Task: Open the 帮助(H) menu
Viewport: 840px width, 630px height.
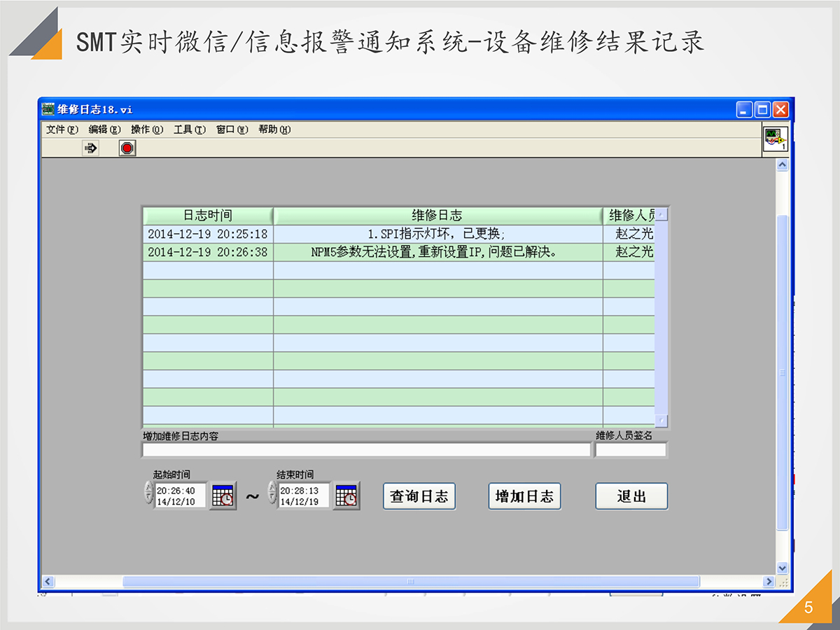Action: [x=274, y=129]
